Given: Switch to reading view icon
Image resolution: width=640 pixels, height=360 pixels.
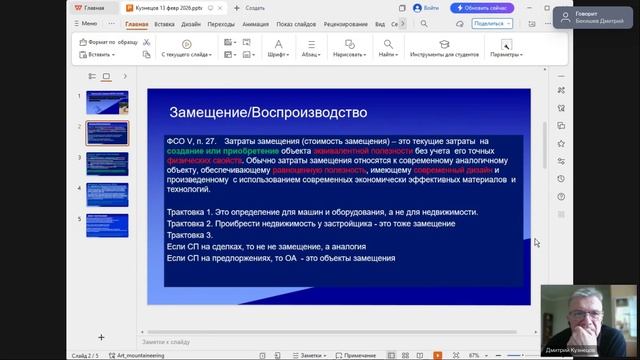Looking at the screenshot, I should tap(420, 356).
